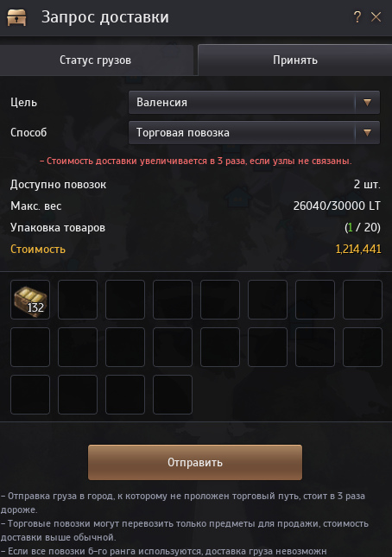Click the treasure chest icon in title bar

click(16, 17)
